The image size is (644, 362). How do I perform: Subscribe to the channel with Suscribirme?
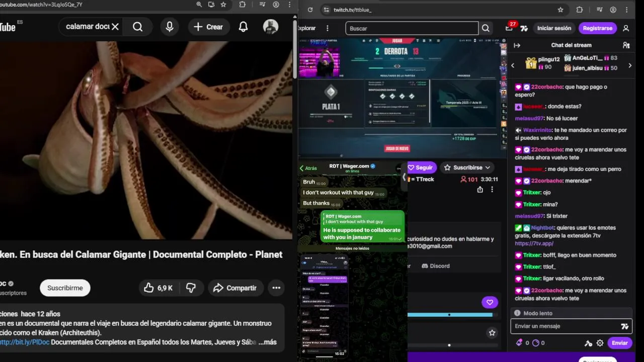pyautogui.click(x=65, y=288)
